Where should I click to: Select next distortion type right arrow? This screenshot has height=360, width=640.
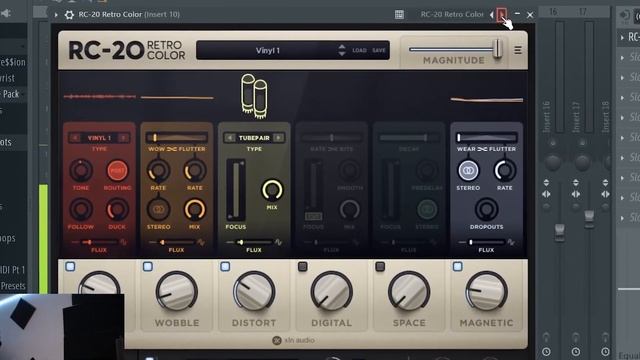tap(278, 138)
